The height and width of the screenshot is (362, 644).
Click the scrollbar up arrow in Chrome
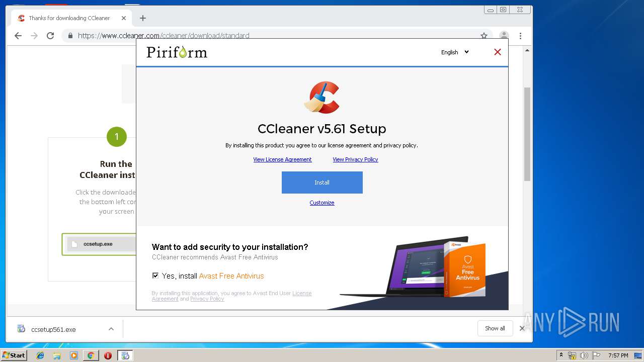[527, 50]
